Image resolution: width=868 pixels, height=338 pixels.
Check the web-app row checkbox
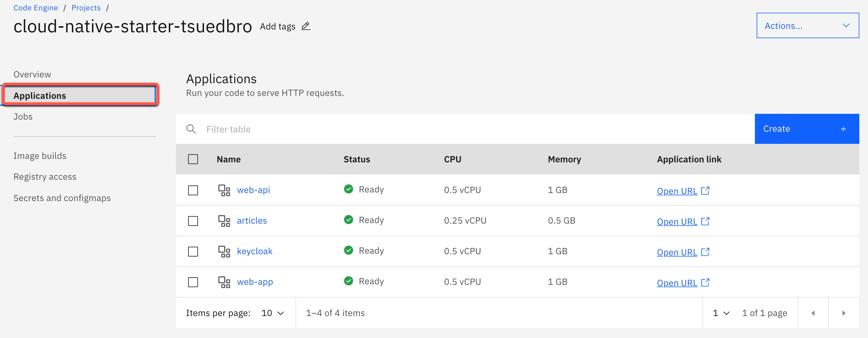tap(193, 282)
